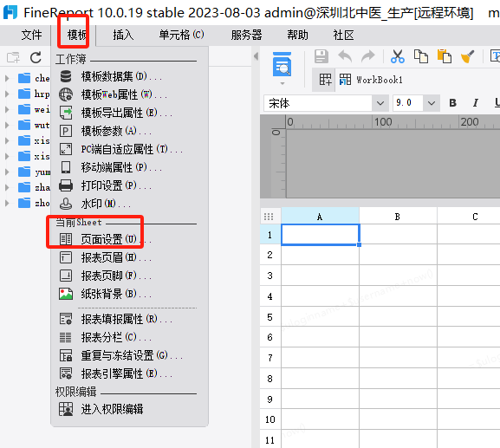
Task: Open the 单元格(C) menu
Action: [181, 35]
